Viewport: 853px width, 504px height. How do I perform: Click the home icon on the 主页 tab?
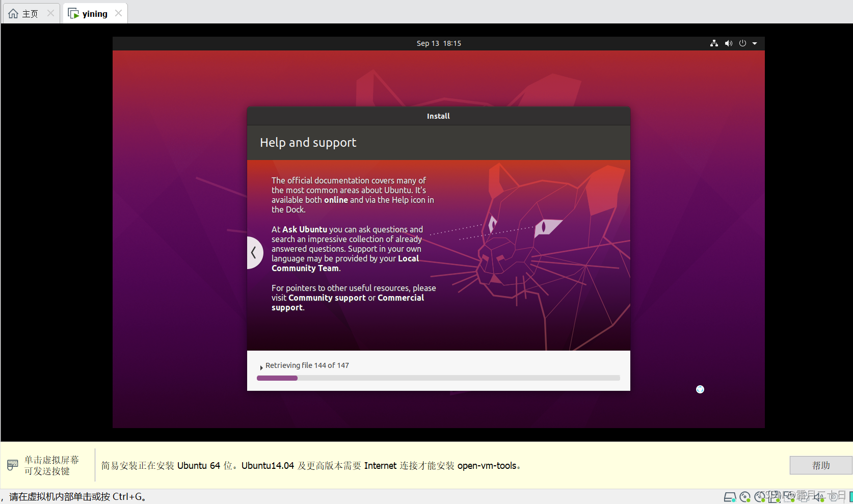tap(13, 14)
